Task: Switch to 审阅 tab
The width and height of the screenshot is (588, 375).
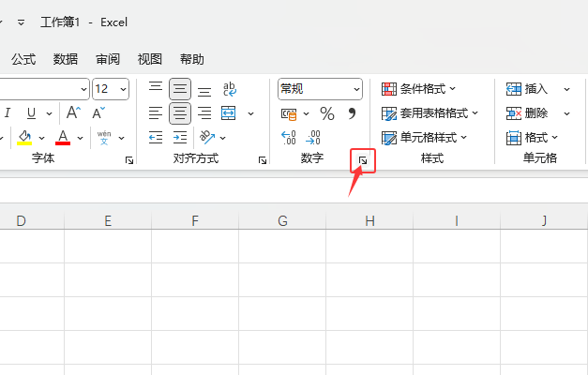Action: coord(108,59)
